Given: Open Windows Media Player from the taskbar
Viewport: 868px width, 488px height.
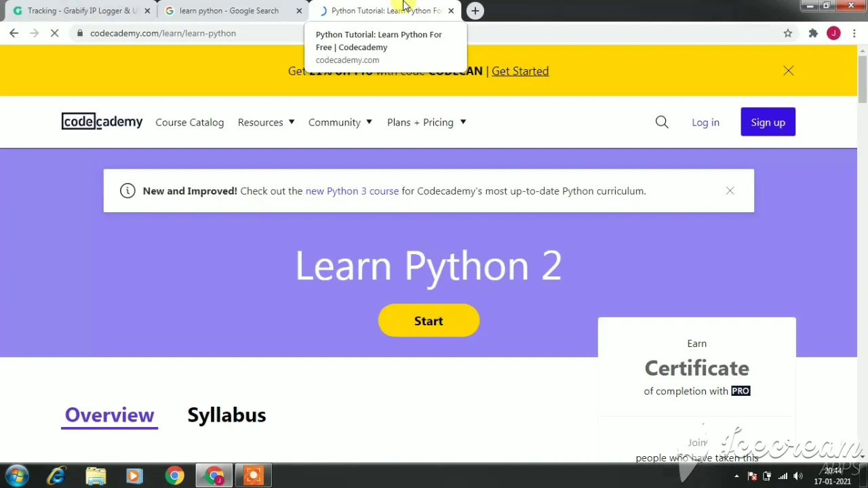Looking at the screenshot, I should 134,476.
